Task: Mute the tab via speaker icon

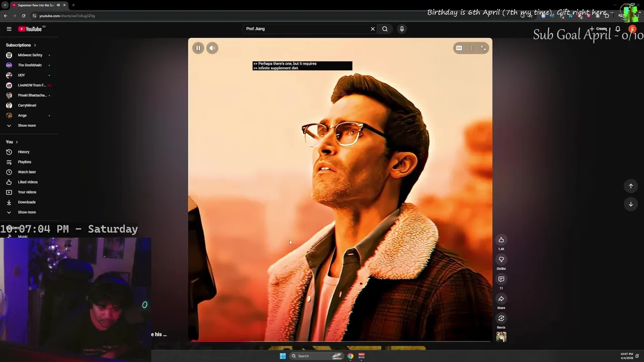Action: (x=58, y=5)
